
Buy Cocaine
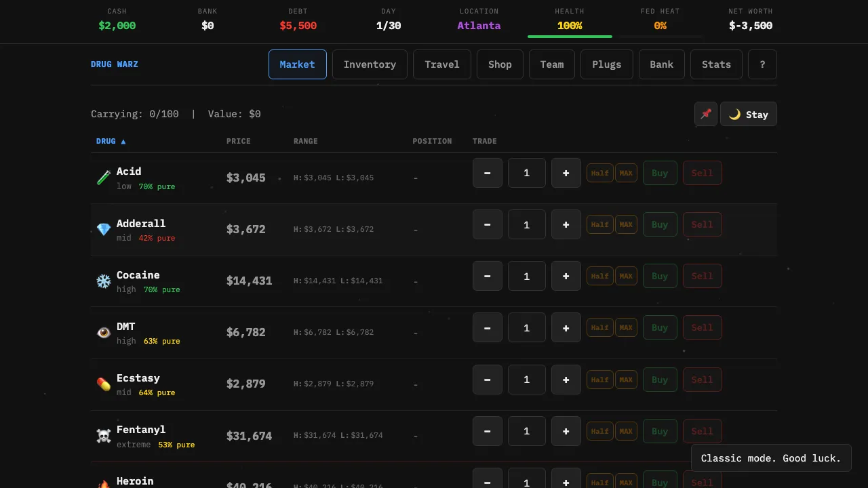click(660, 276)
